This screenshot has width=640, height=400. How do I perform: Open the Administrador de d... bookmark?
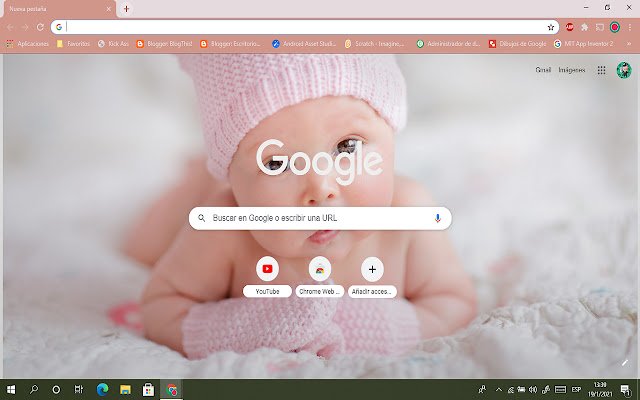tap(448, 44)
